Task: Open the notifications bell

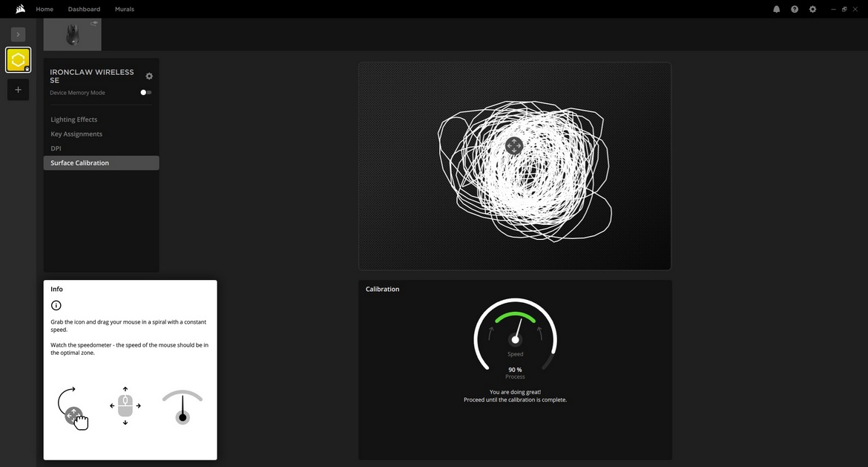Action: (777, 9)
